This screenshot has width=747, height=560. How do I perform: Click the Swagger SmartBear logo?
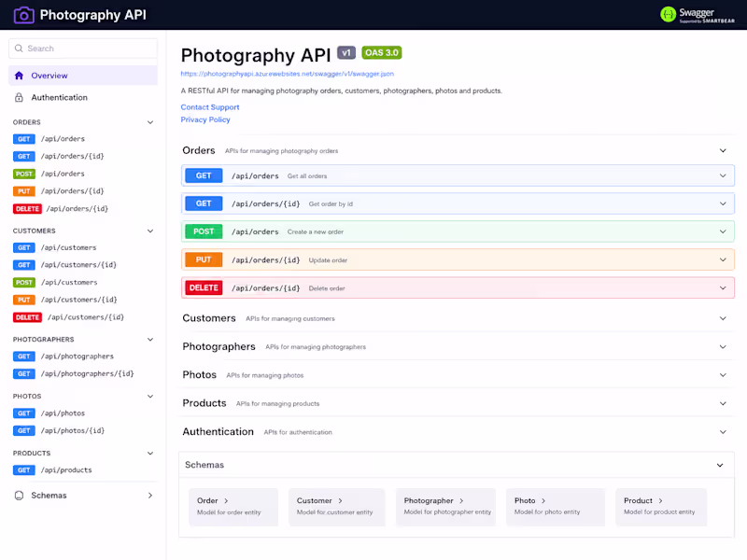pos(698,15)
